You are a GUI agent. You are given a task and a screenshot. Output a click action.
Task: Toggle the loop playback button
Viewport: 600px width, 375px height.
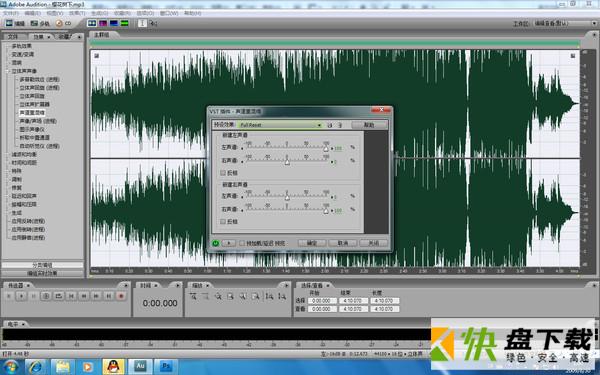(59, 296)
